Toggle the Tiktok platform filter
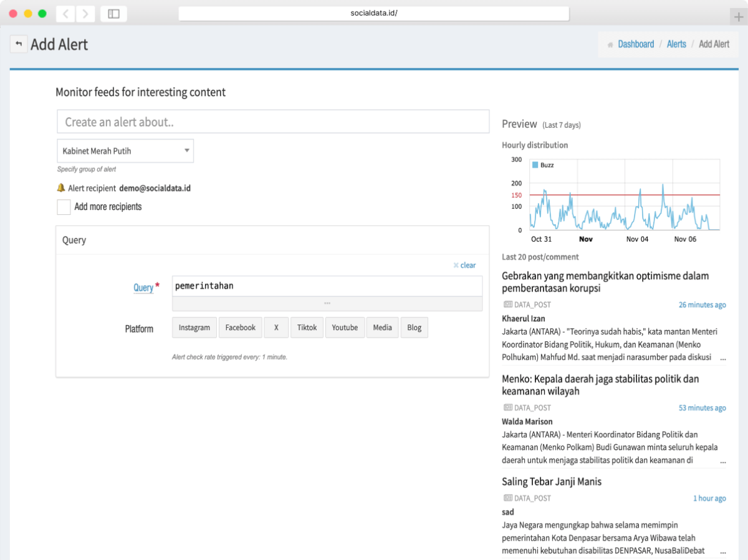748x560 pixels. point(307,328)
